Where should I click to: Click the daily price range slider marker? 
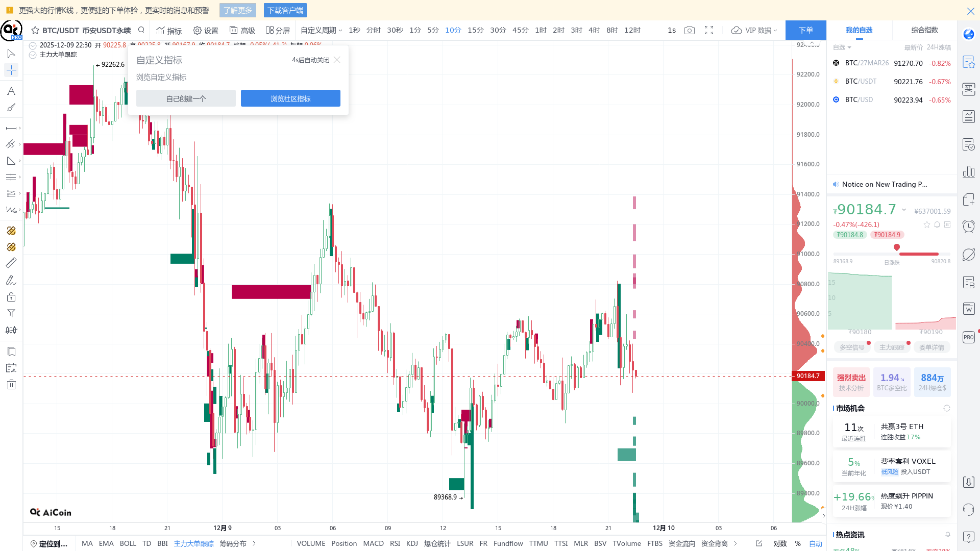click(897, 247)
